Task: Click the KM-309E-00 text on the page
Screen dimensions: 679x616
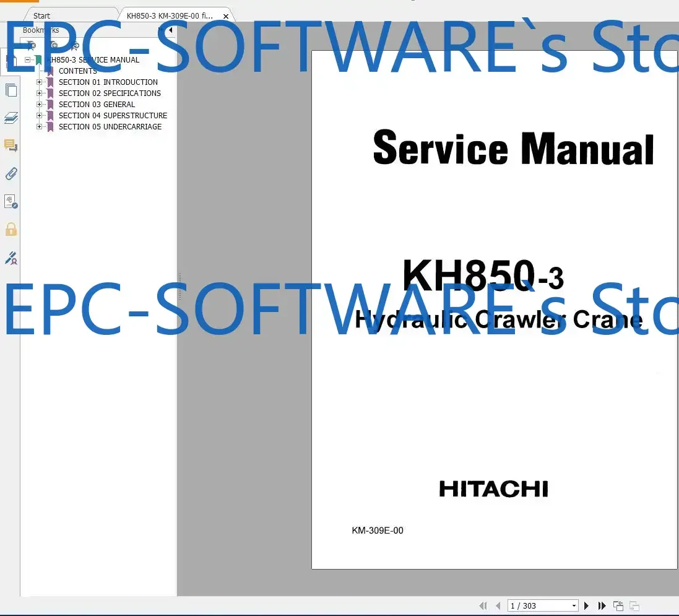Action: pyautogui.click(x=377, y=530)
